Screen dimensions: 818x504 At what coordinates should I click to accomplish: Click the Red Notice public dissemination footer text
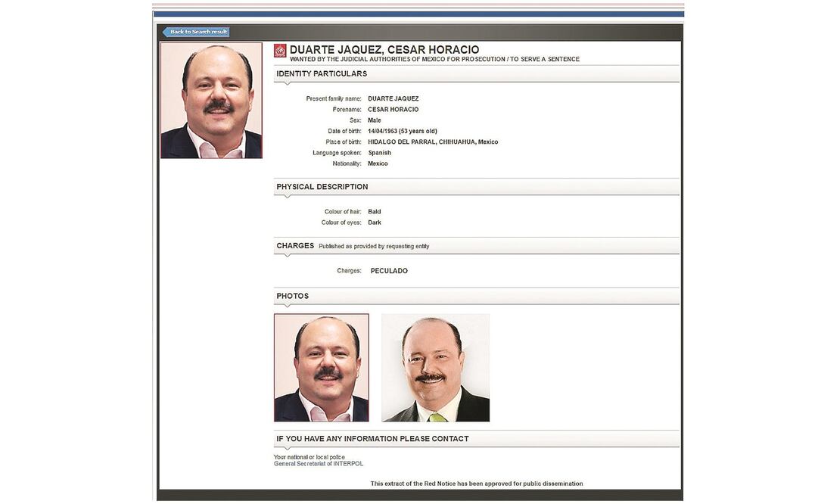(476, 484)
